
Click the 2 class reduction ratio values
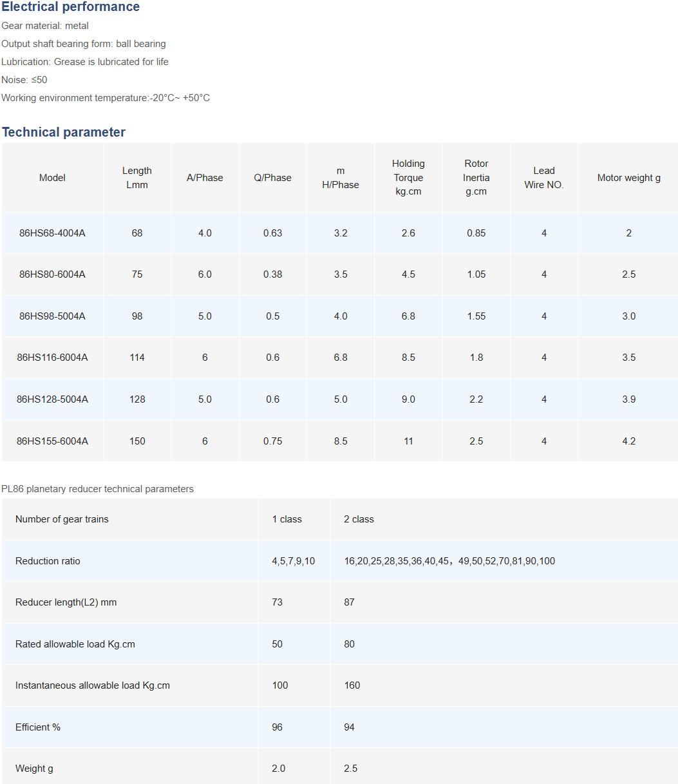point(449,561)
